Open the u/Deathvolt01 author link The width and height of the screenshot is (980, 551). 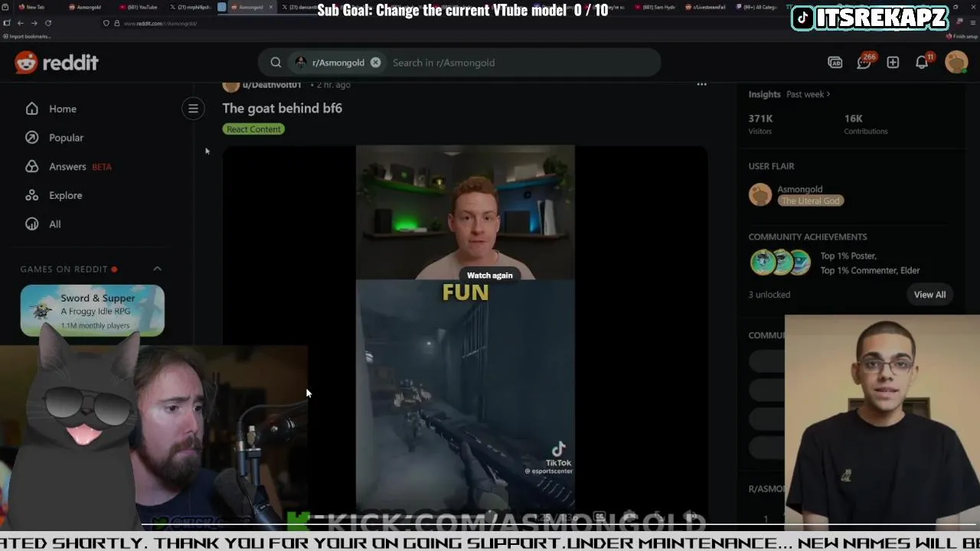272,84
